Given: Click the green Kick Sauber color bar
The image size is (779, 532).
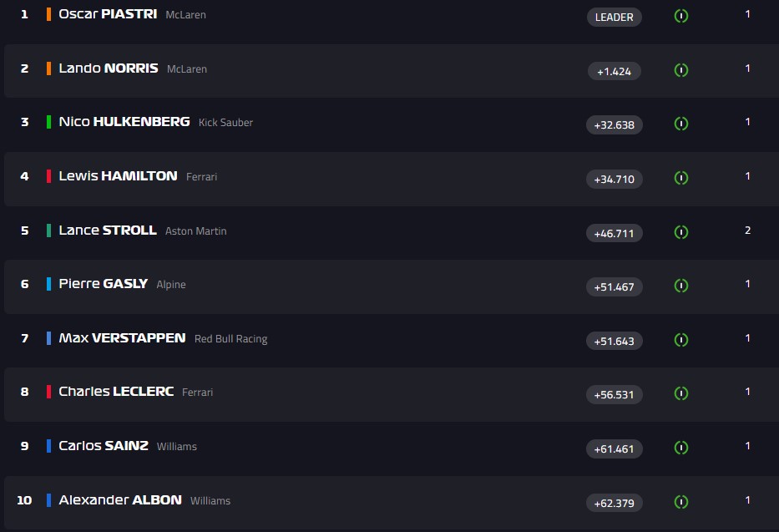Looking at the screenshot, I should point(48,122).
